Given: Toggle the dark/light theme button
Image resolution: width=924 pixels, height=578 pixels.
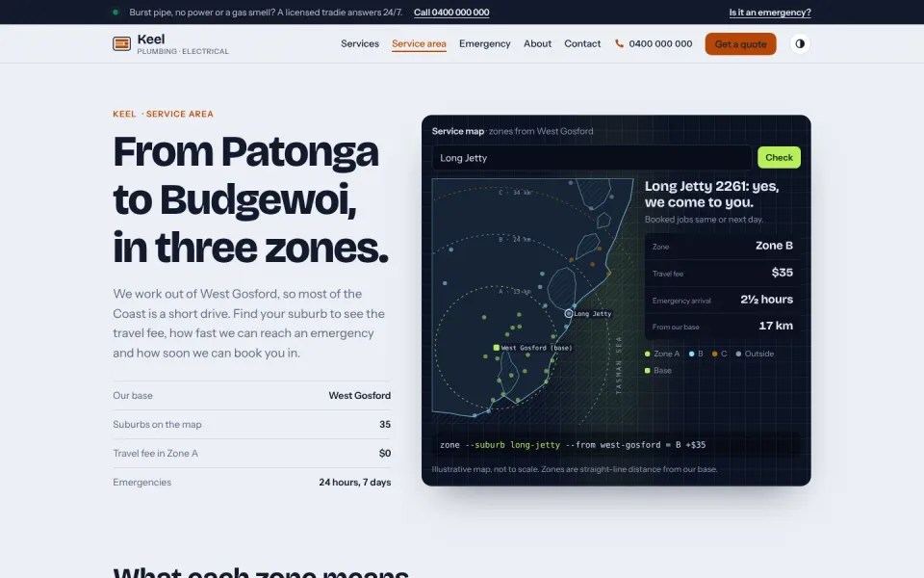Looking at the screenshot, I should [800, 43].
